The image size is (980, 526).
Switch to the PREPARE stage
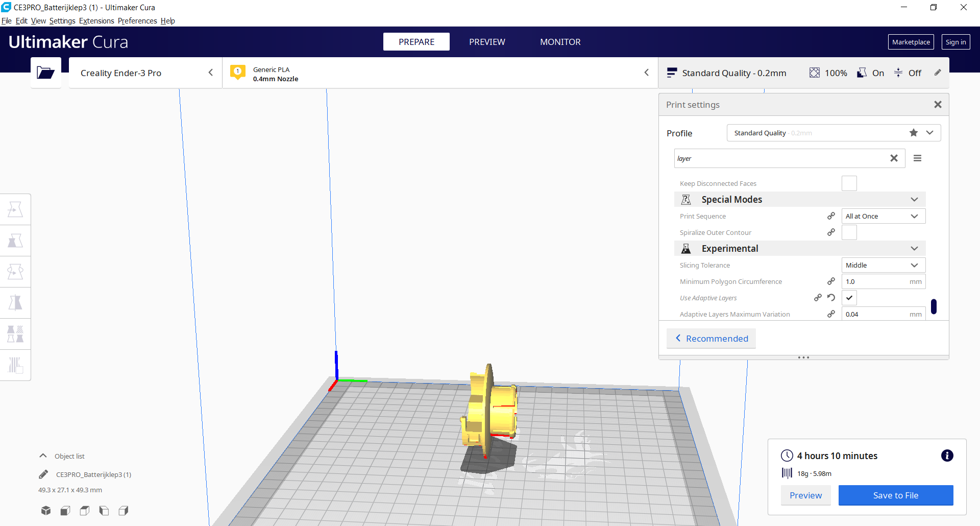(x=416, y=42)
